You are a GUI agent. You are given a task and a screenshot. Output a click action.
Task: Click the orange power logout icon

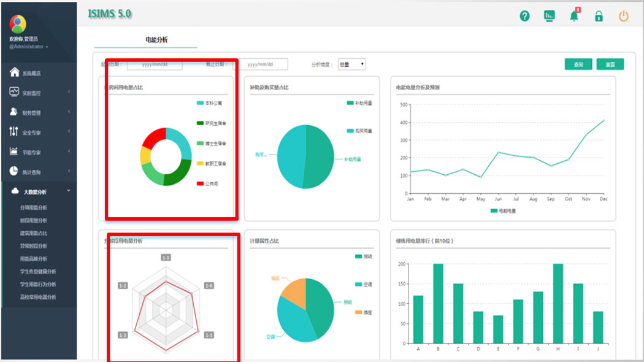pyautogui.click(x=624, y=16)
